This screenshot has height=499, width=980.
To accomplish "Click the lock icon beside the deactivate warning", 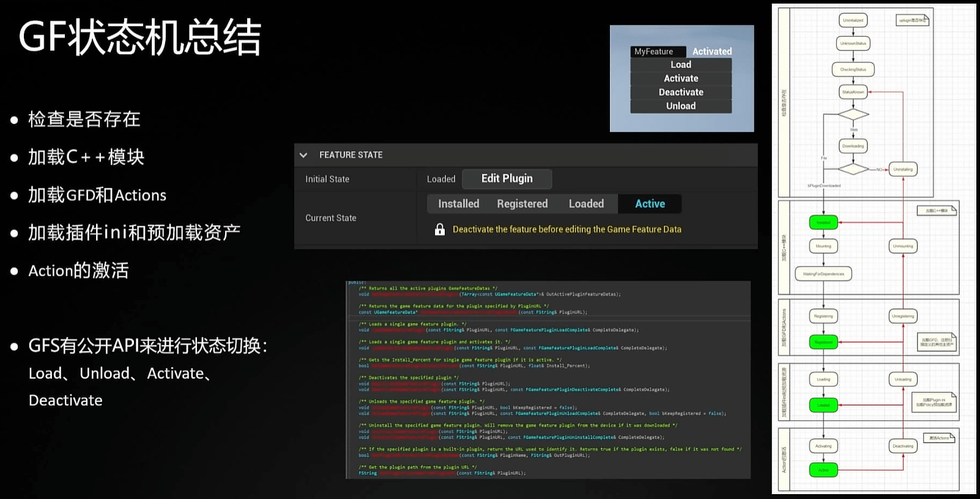I will 439,229.
